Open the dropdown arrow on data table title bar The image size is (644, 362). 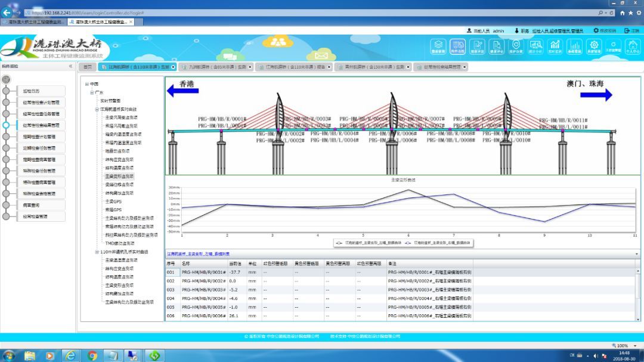point(637,254)
